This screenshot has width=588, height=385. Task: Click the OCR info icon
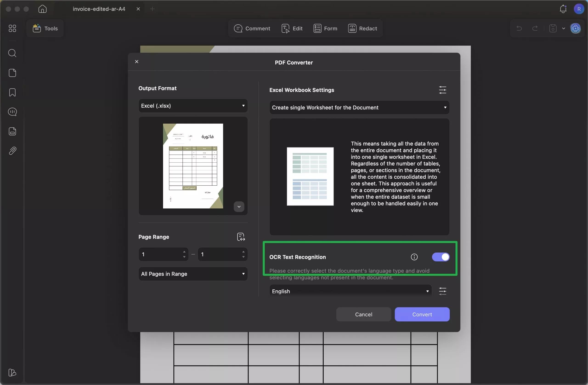(414, 257)
